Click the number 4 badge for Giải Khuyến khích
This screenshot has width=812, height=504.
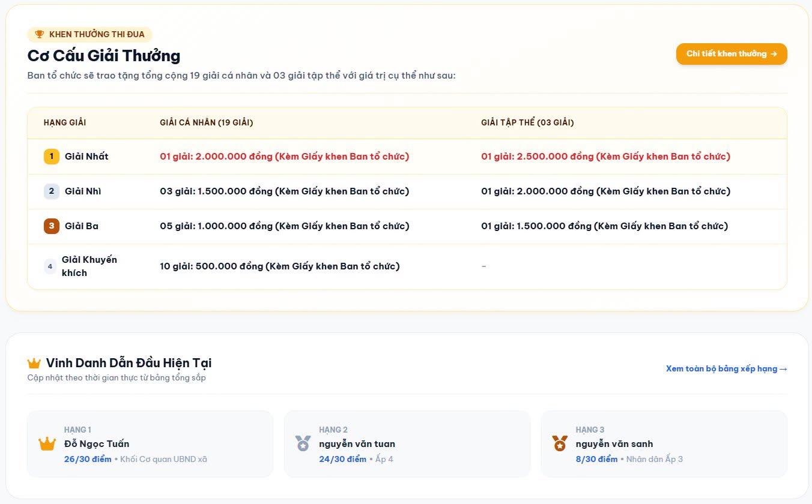pos(50,266)
